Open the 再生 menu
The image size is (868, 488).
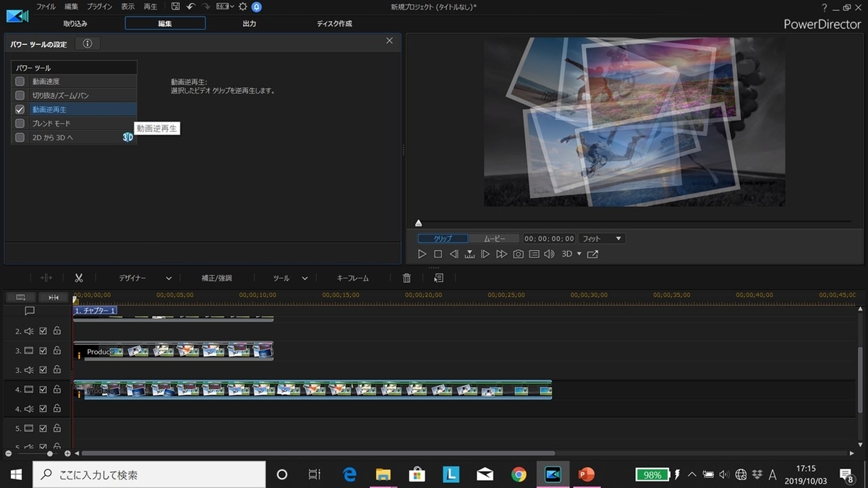[x=150, y=7]
